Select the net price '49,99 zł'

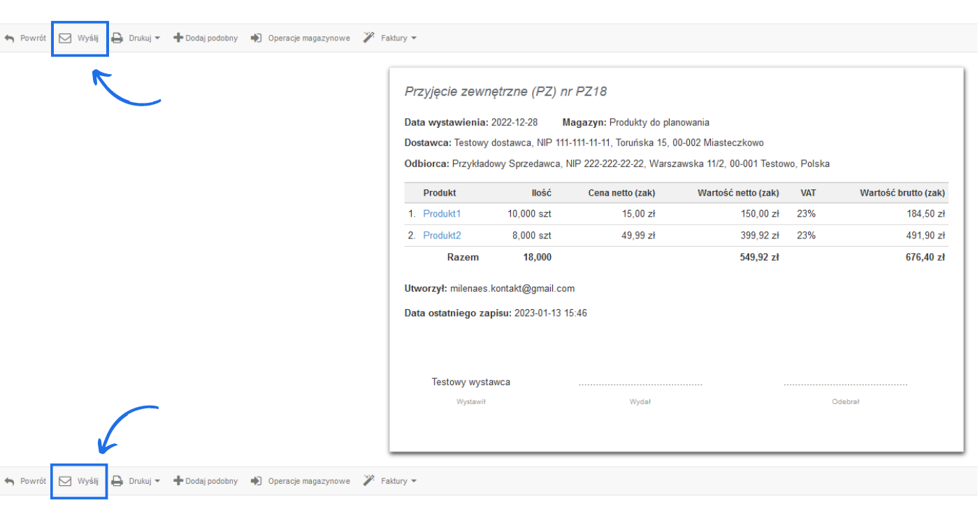tap(638, 236)
